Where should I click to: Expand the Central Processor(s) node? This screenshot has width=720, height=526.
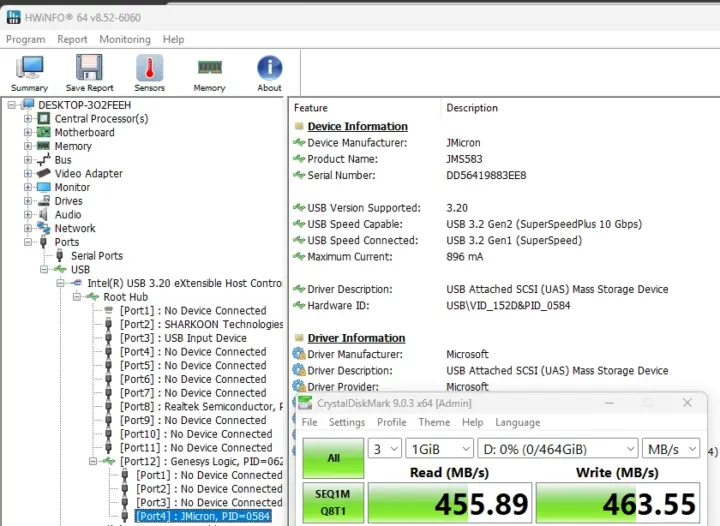[x=28, y=119]
